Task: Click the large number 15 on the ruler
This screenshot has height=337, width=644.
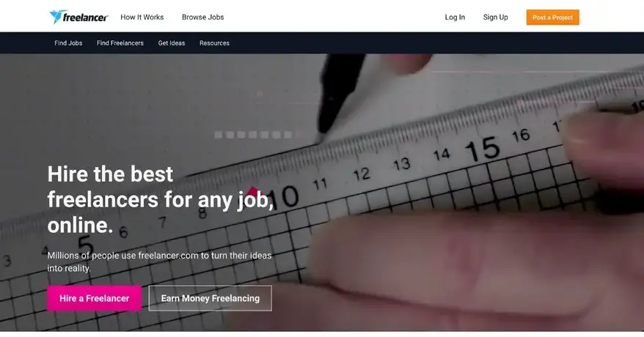Action: [483, 149]
